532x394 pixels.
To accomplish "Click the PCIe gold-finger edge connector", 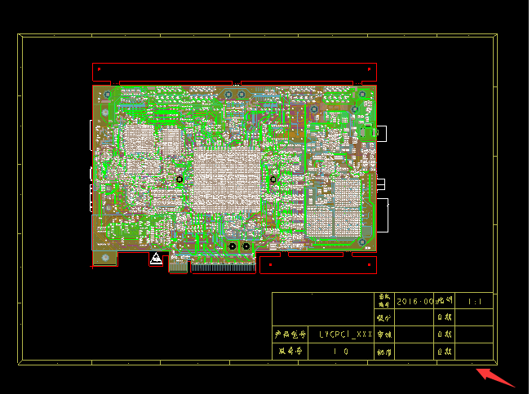I will click(x=223, y=268).
